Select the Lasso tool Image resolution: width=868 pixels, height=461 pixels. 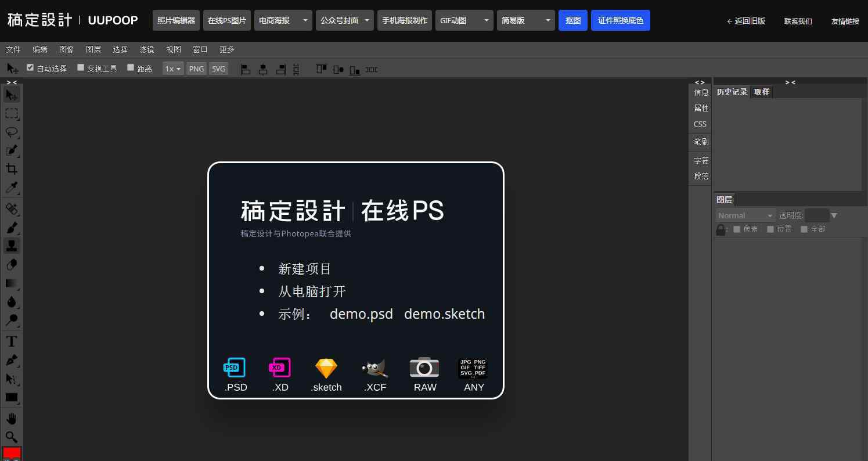[12, 132]
